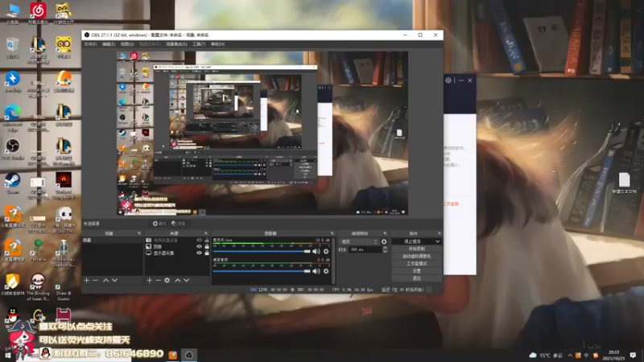The image size is (644, 362).
Task: Open Settings (设置) in Controls panel
Action: click(x=416, y=271)
